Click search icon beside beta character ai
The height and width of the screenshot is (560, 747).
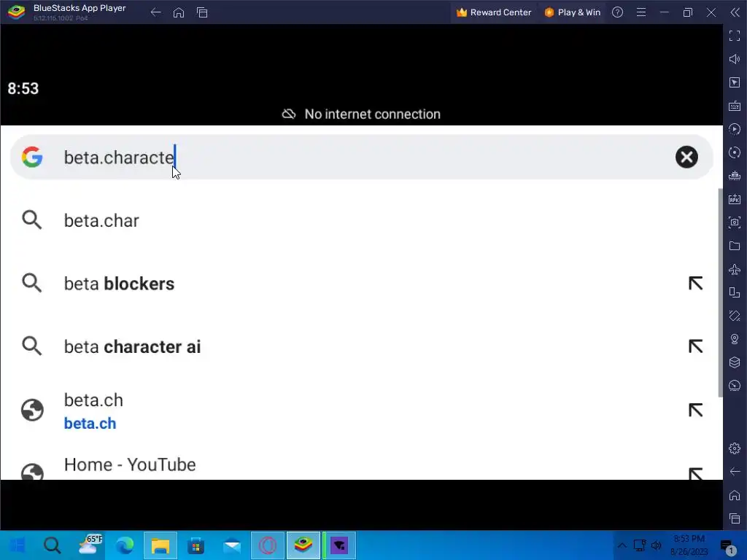coord(32,346)
